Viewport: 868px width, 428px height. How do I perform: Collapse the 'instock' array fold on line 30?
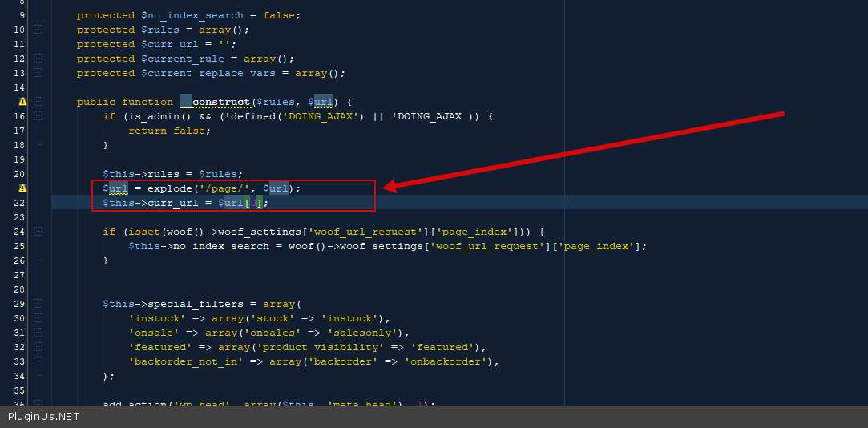point(38,318)
